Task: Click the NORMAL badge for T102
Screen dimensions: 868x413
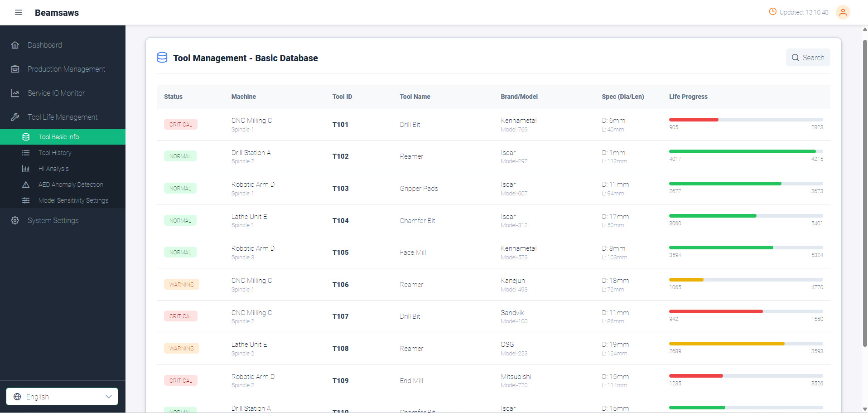Action: (x=180, y=156)
